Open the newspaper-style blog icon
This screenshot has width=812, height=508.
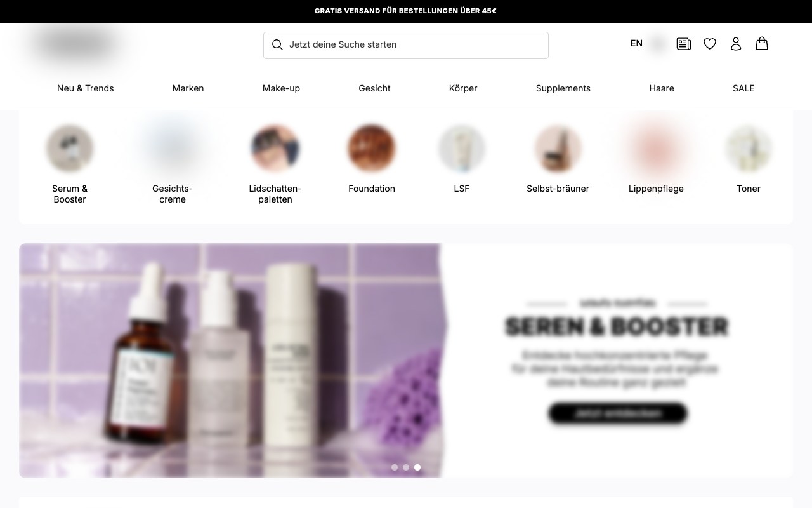[x=684, y=44]
